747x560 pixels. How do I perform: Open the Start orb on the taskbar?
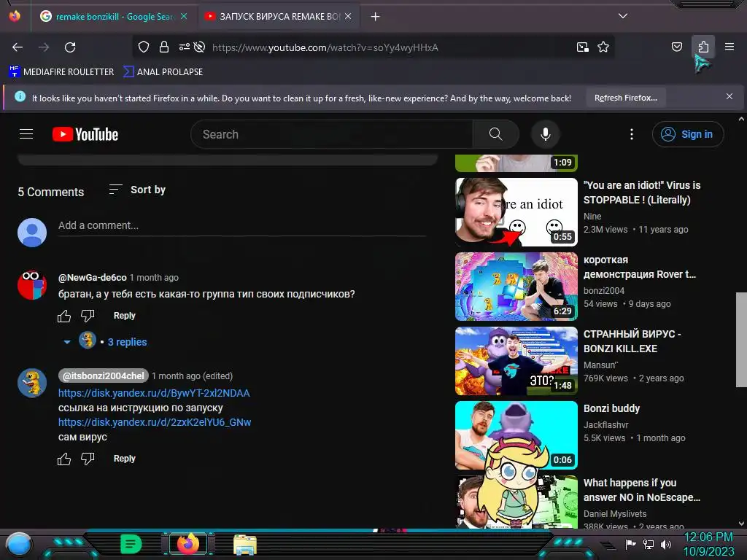click(x=18, y=544)
